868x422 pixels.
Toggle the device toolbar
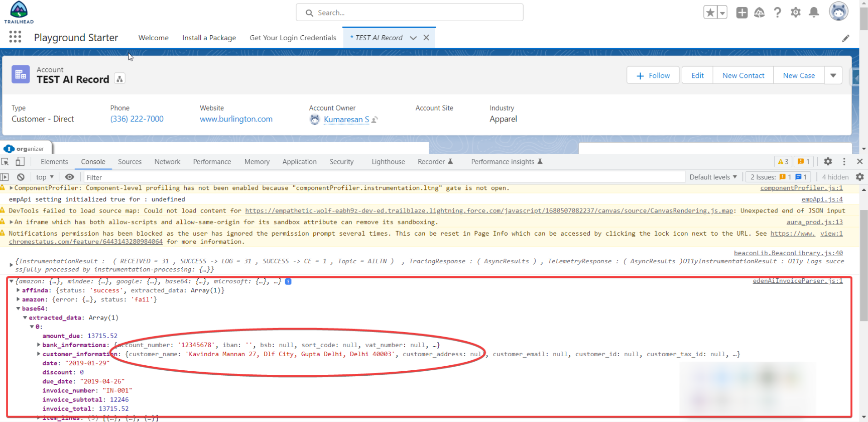pyautogui.click(x=20, y=162)
